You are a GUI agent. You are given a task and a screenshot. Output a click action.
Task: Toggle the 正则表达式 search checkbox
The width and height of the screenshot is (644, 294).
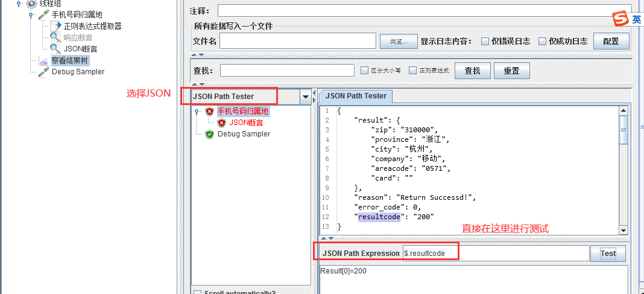point(413,70)
